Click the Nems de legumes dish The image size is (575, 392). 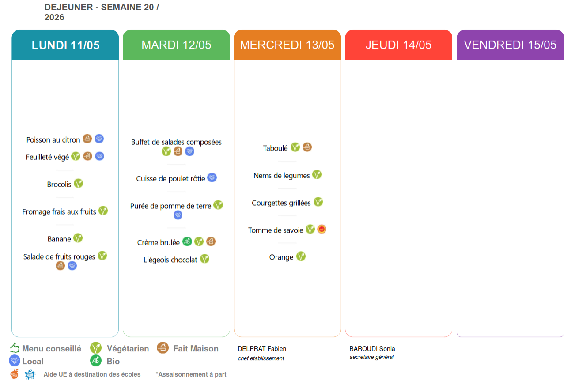coord(282,176)
